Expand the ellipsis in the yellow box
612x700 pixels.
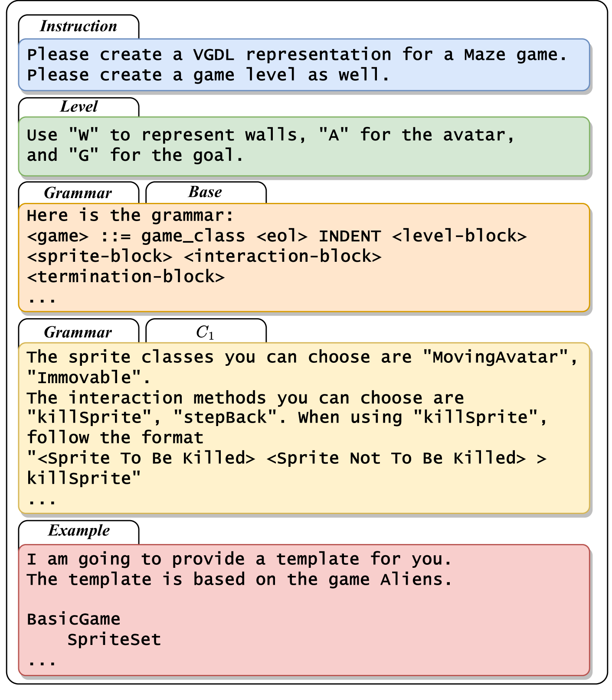pos(42,501)
